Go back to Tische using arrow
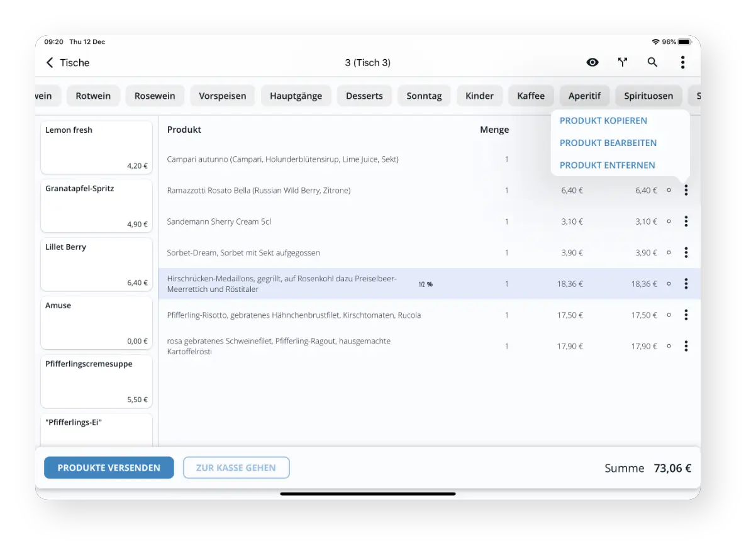The height and width of the screenshot is (555, 756). 50,63
